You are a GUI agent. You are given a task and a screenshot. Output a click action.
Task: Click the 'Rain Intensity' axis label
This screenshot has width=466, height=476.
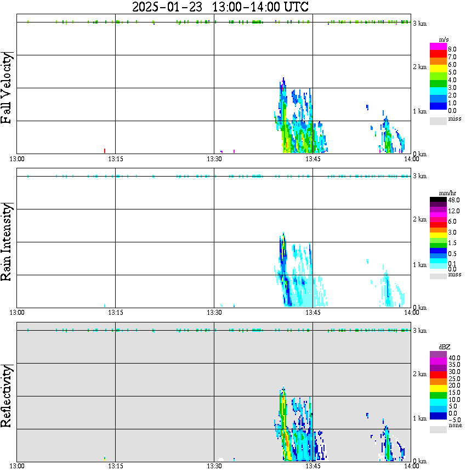click(6, 242)
